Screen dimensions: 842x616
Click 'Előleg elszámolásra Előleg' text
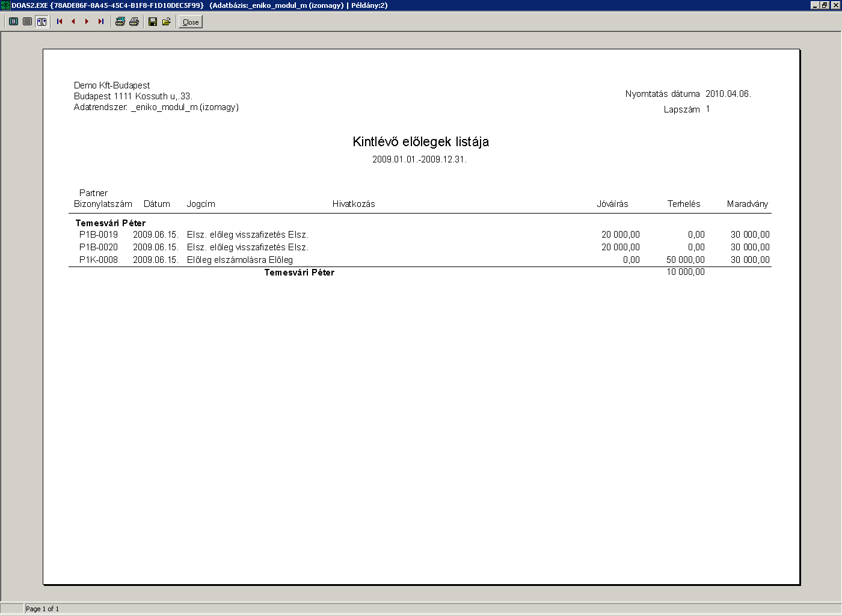coord(240,260)
